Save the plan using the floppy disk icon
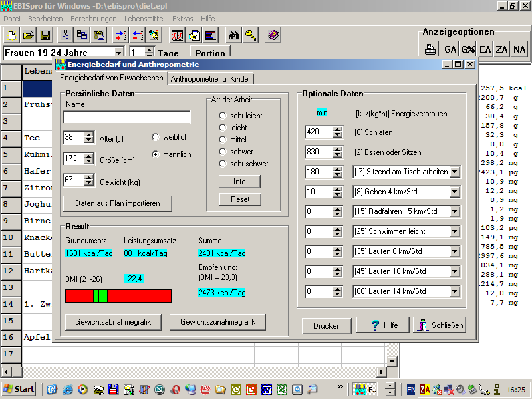The image size is (532, 399). click(x=45, y=35)
